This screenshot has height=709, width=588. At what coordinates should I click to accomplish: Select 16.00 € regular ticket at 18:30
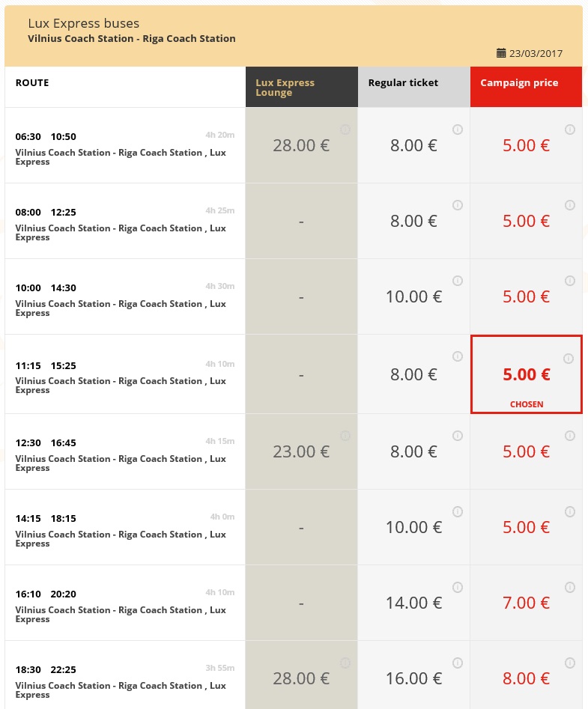(413, 678)
